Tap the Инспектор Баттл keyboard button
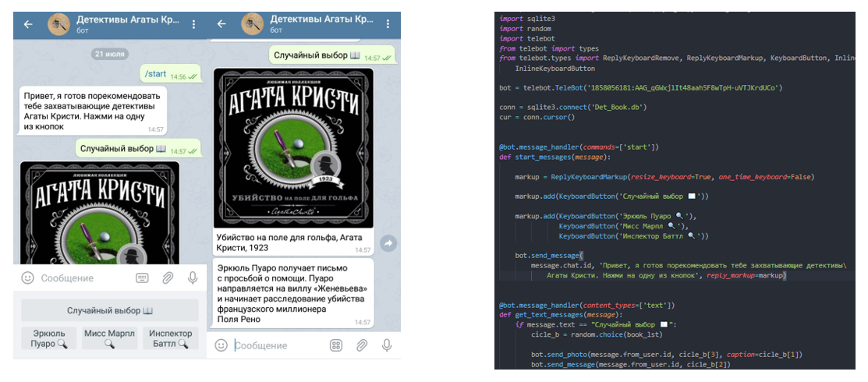This screenshot has width=868, height=382. (x=171, y=338)
